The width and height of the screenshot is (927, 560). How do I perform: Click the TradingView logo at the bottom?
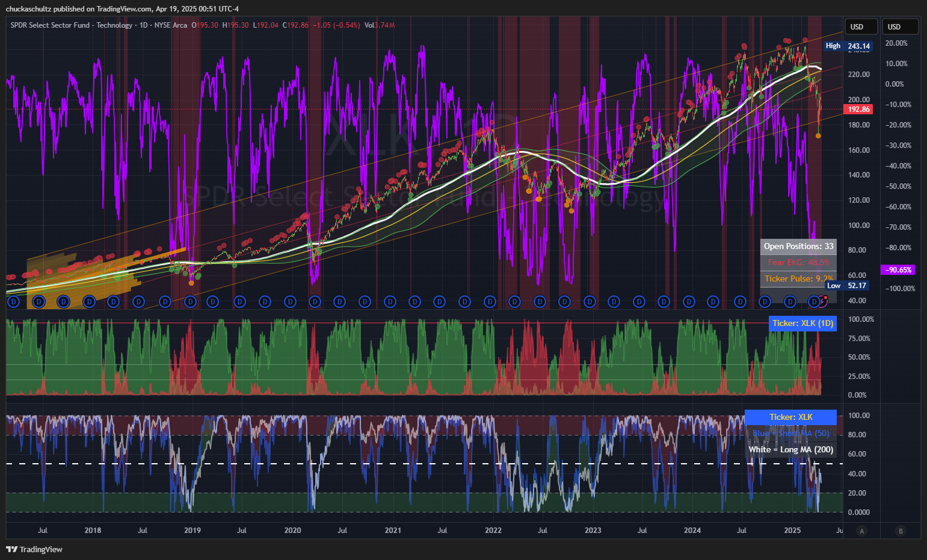point(34,549)
